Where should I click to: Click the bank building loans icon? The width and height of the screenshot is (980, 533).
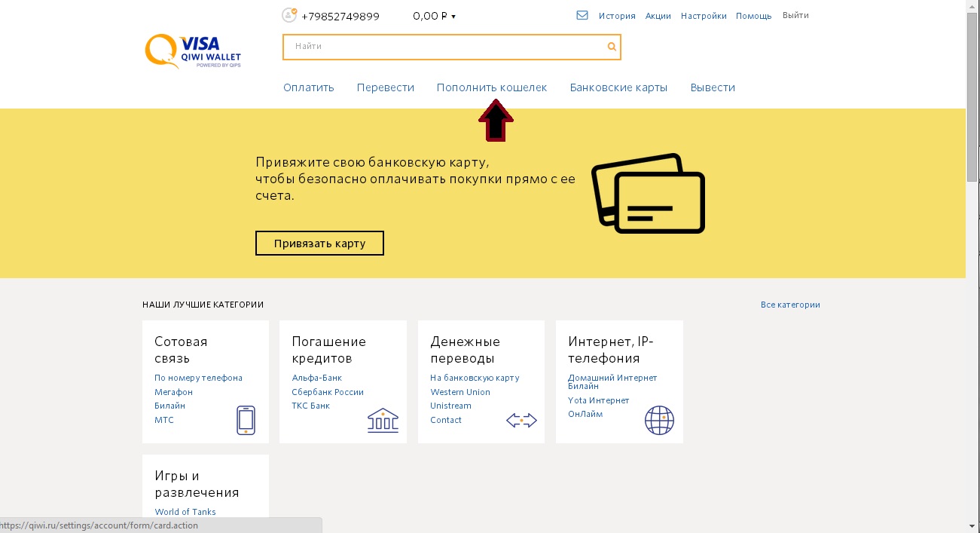click(x=383, y=420)
